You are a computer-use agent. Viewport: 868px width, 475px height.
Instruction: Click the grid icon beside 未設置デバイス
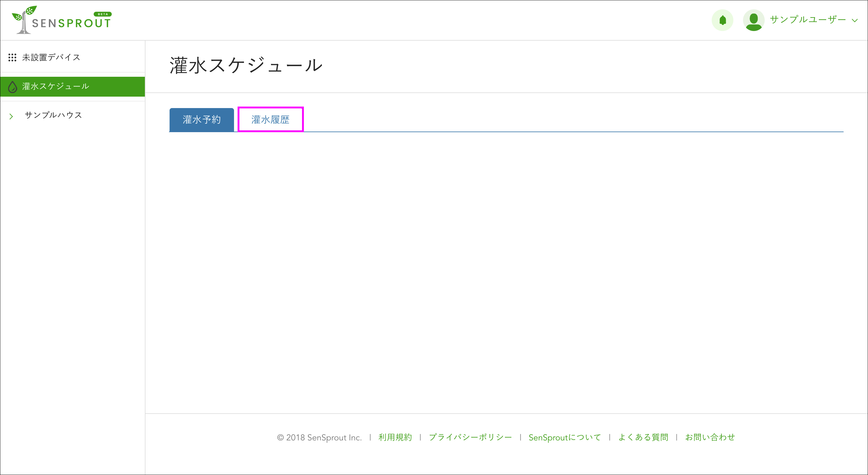click(x=12, y=57)
